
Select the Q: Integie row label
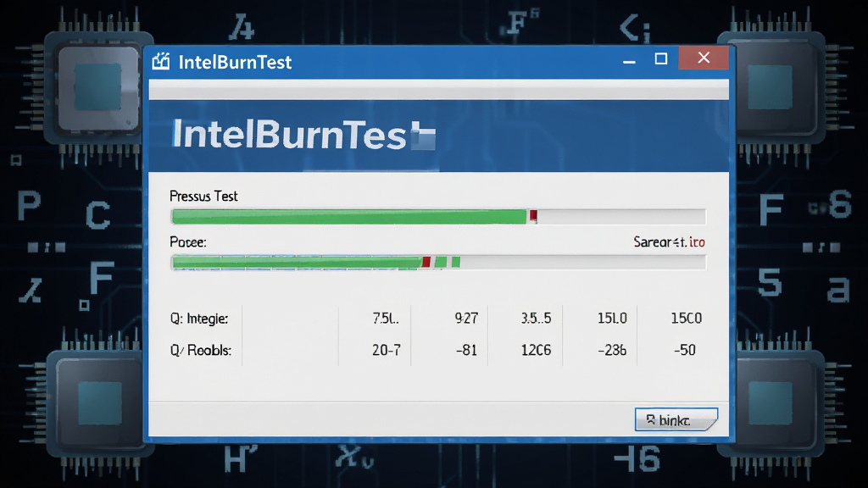click(x=198, y=319)
